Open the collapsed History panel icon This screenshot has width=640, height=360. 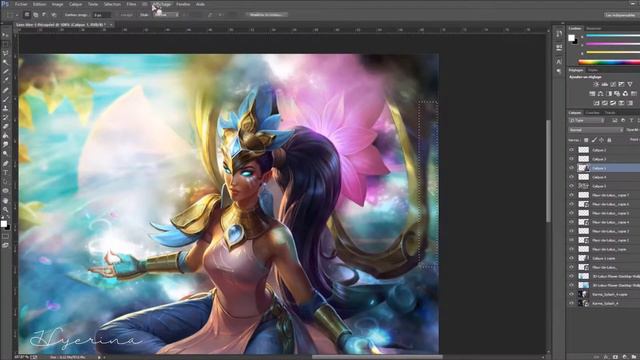(559, 34)
